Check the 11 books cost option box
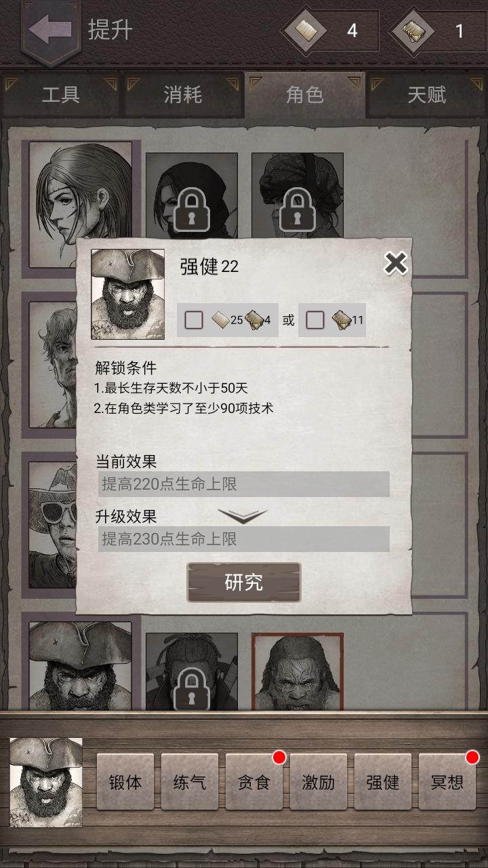Image resolution: width=488 pixels, height=868 pixels. (x=315, y=320)
